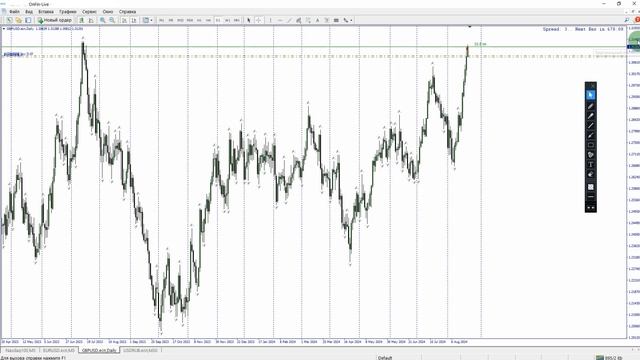Collapse the floating drawing panel
Viewport: 640px width, 360px height.
pyautogui.click(x=591, y=208)
